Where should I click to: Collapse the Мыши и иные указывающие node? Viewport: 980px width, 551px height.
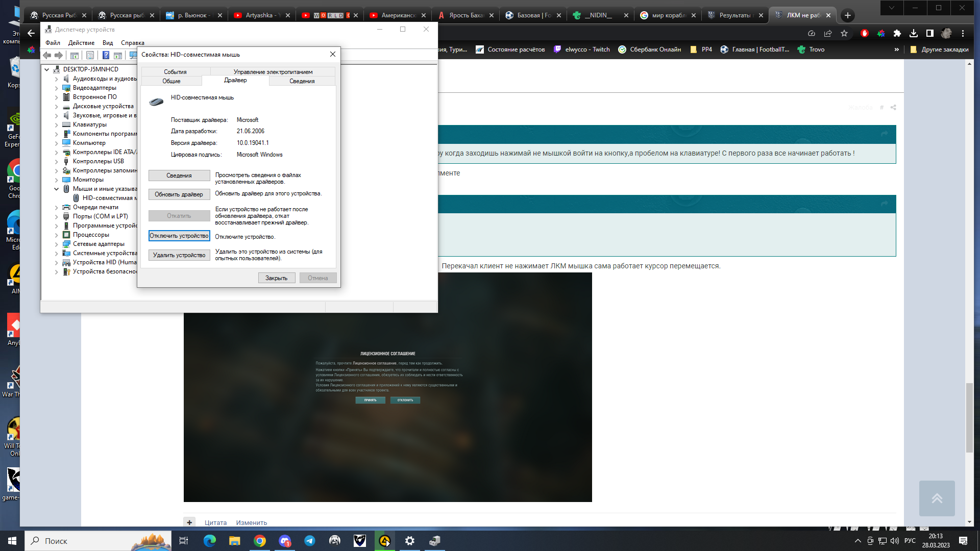coord(57,189)
